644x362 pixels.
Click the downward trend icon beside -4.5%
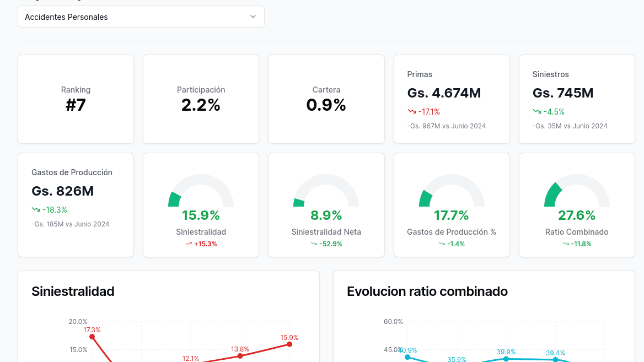537,112
